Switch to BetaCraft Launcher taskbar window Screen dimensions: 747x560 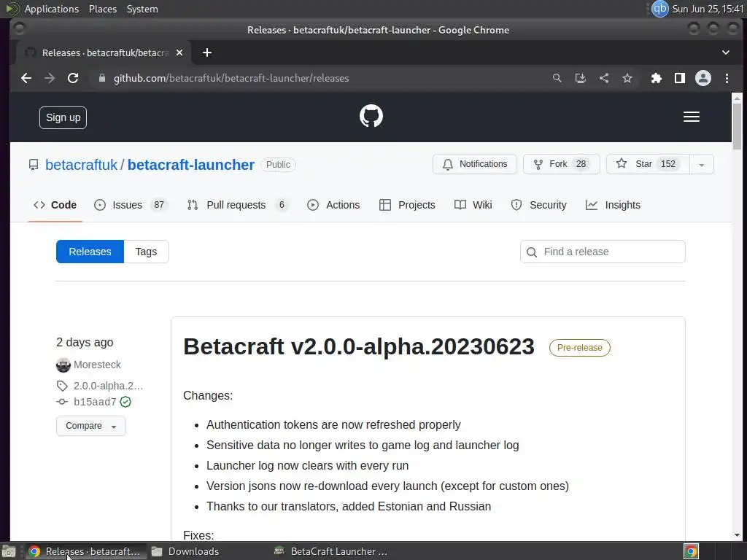pyautogui.click(x=330, y=551)
